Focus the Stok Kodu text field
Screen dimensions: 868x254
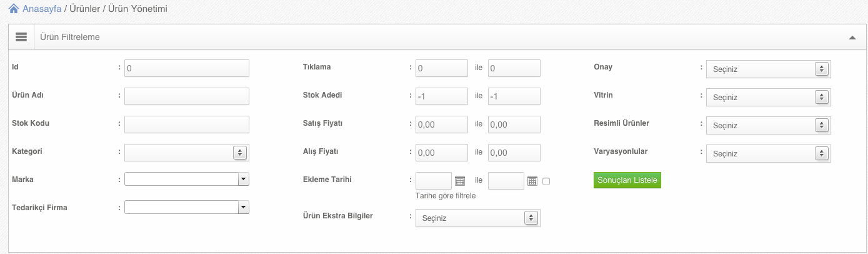tap(187, 124)
